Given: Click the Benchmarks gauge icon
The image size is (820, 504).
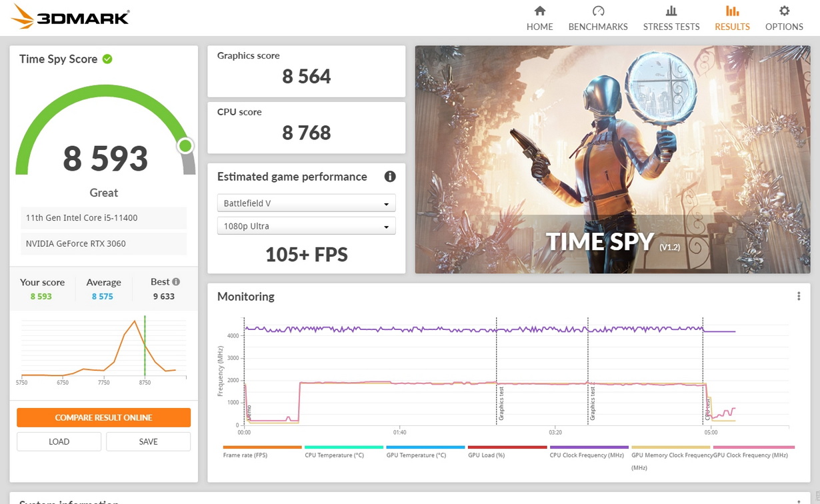Looking at the screenshot, I should [x=598, y=11].
